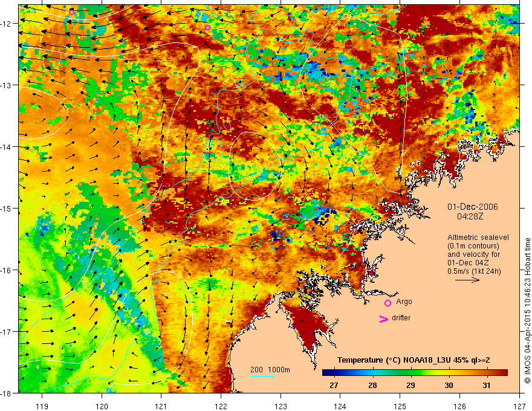The image size is (532, 411).
Task: Click colorbar tick label '29'
Action: (410, 385)
